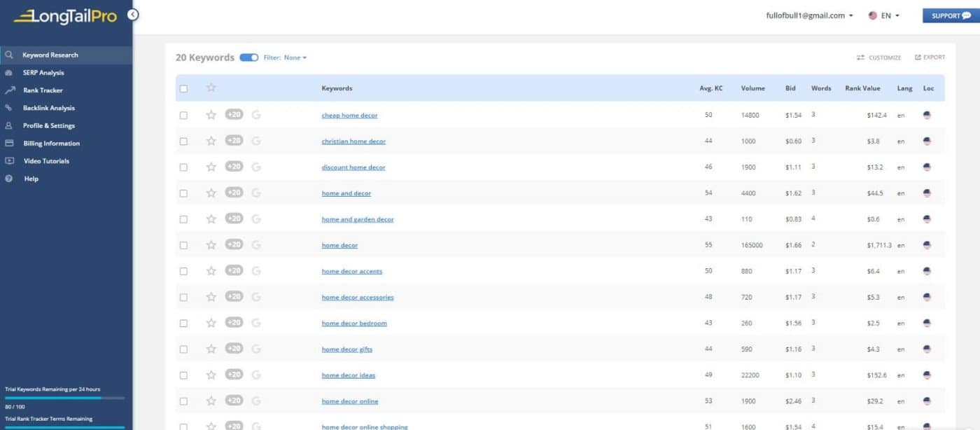
Task: Sort by the Bid column header
Action: coord(790,88)
